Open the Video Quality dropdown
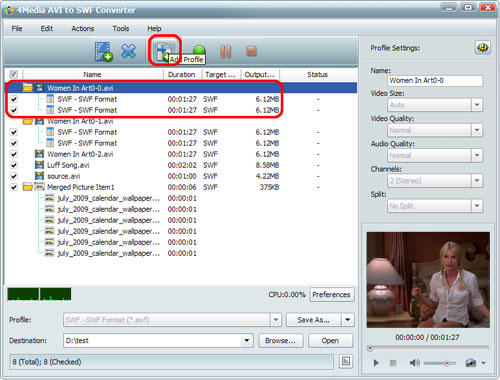 (477, 130)
